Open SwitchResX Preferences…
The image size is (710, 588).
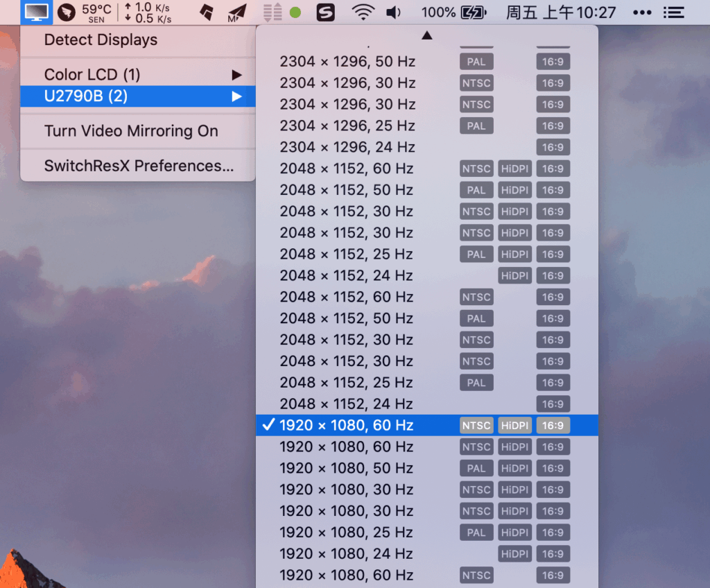point(139,166)
